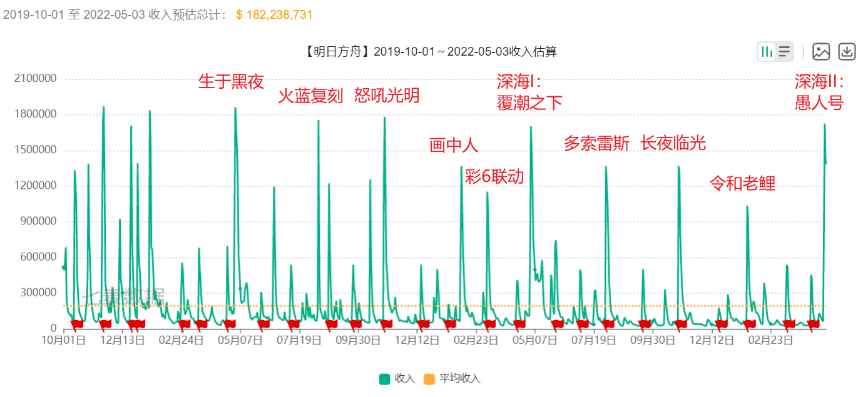Viewport: 868px width, 397px height.
Task: Click the total revenue value $ 182,238,731
Action: (274, 14)
